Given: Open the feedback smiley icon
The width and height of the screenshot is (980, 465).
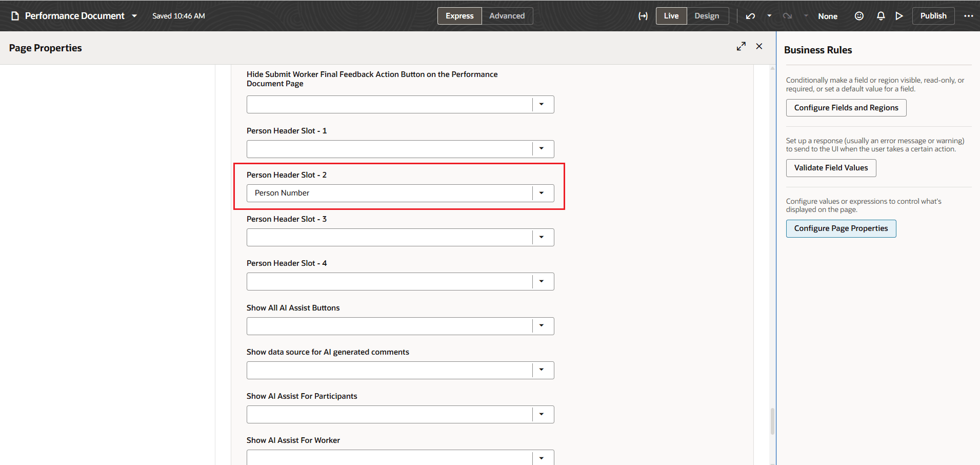Looking at the screenshot, I should click(x=859, y=16).
